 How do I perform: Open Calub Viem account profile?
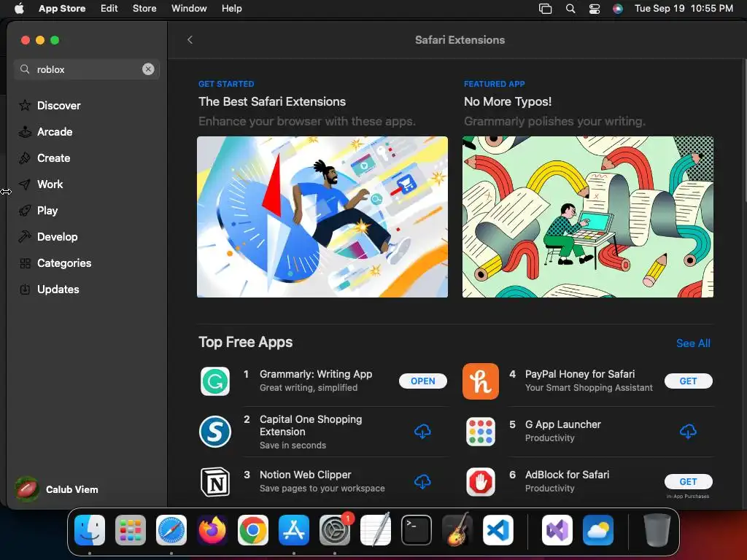[x=57, y=489]
